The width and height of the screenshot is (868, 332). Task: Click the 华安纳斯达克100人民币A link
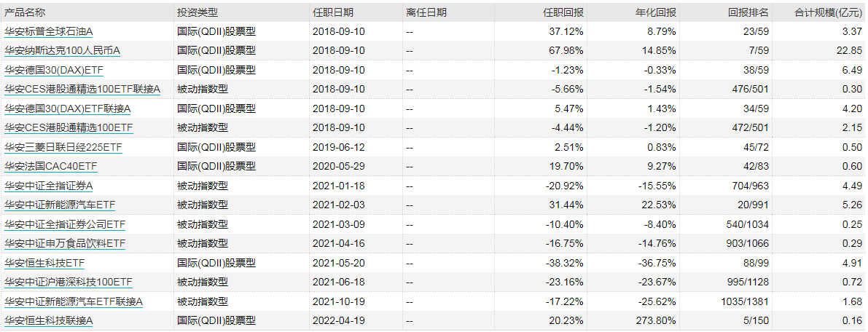click(62, 51)
